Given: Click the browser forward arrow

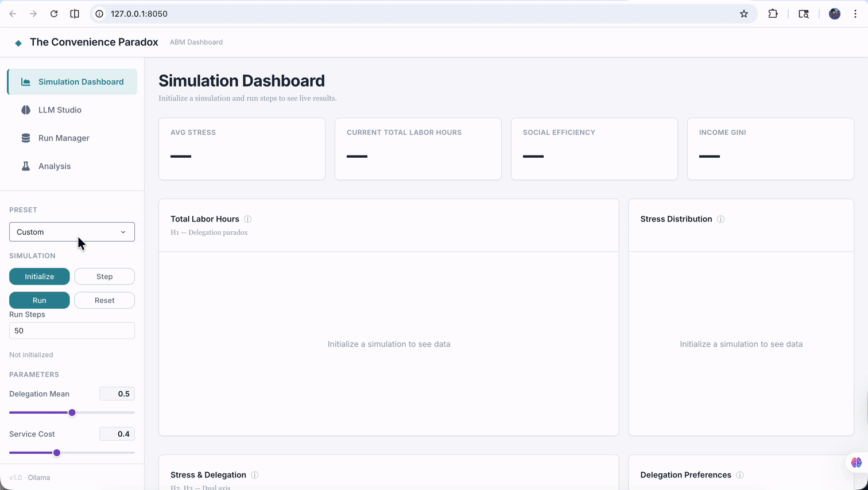Looking at the screenshot, I should (x=33, y=14).
